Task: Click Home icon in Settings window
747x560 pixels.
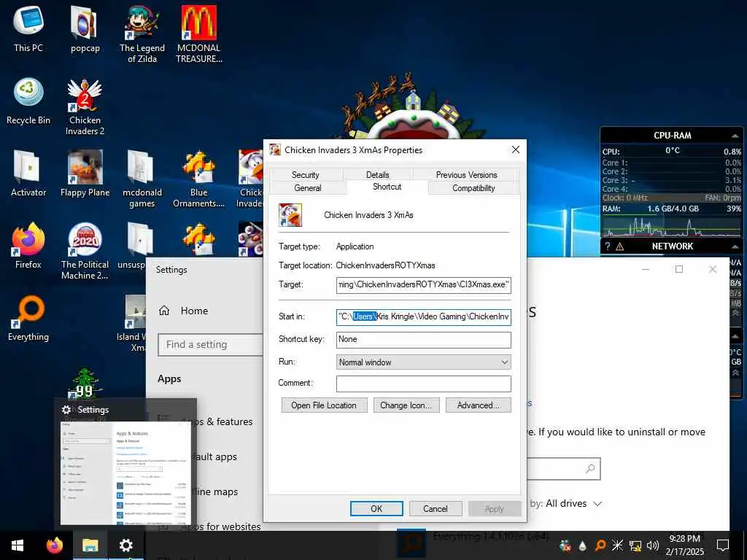Action: 164,311
